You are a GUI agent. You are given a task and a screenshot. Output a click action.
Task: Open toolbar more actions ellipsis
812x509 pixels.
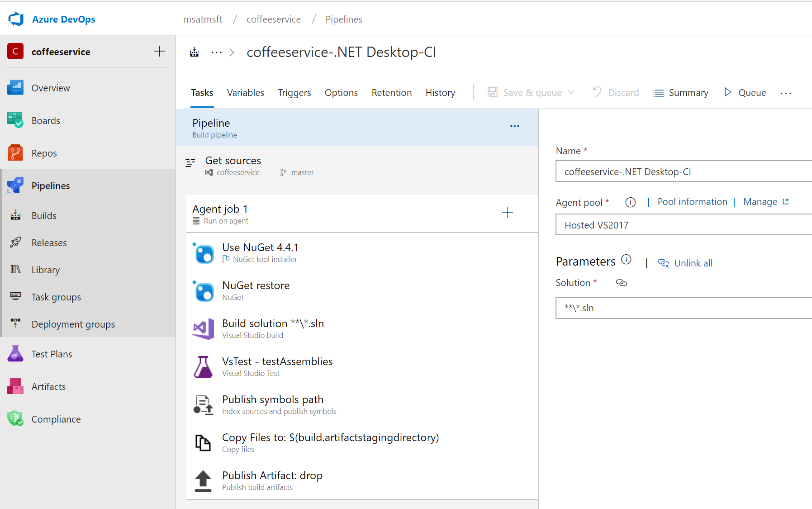[786, 93]
